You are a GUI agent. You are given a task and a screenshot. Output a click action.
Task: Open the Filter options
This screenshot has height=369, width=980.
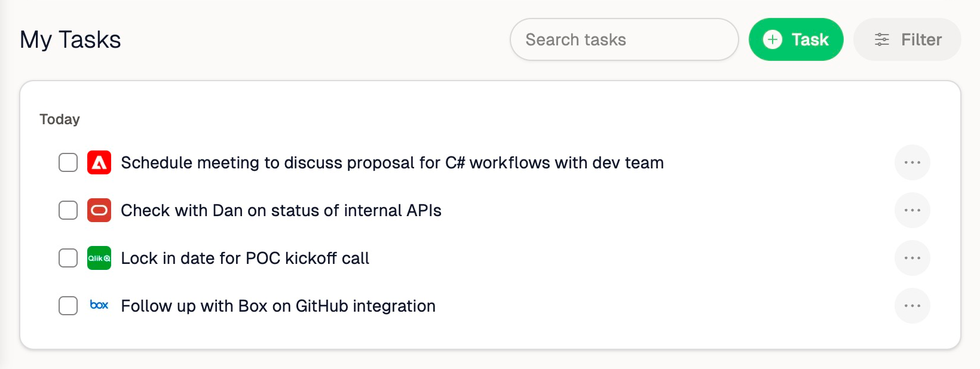pos(907,39)
